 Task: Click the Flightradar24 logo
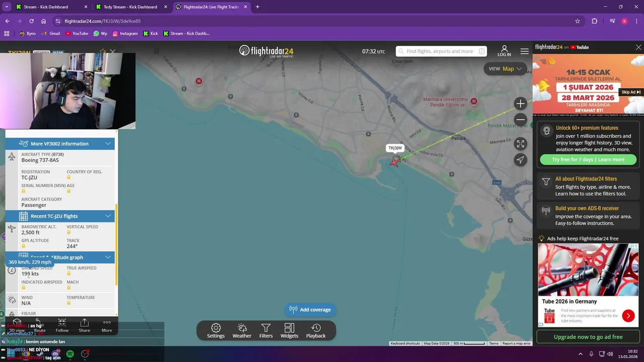[266, 51]
